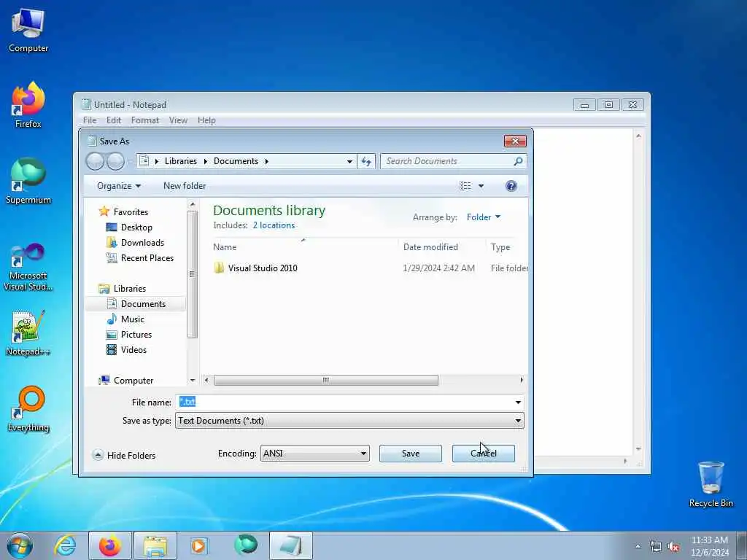747x560 pixels.
Task: Expand the arrow after Libraries in breadcrumb
Action: tap(205, 161)
